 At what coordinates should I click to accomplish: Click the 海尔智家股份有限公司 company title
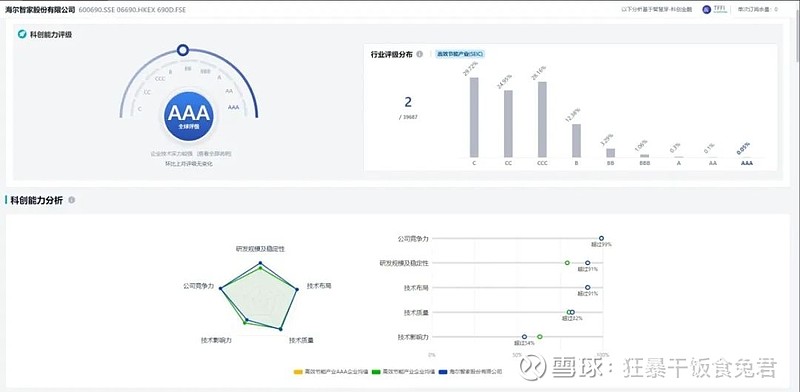(x=40, y=10)
